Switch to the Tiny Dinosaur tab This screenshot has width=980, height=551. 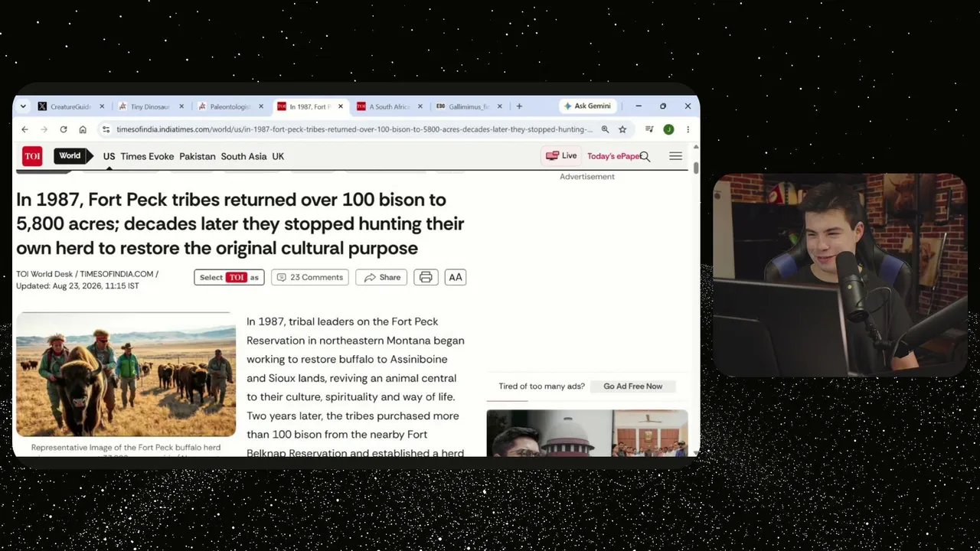click(144, 106)
